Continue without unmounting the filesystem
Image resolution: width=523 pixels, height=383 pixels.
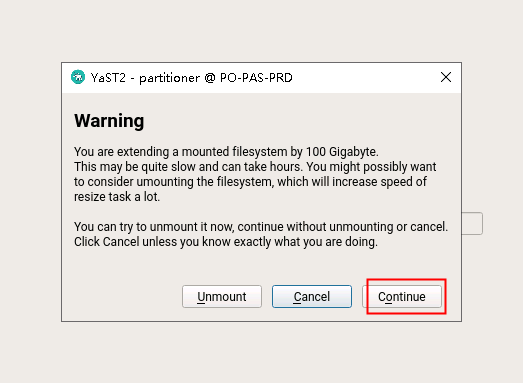pos(402,296)
